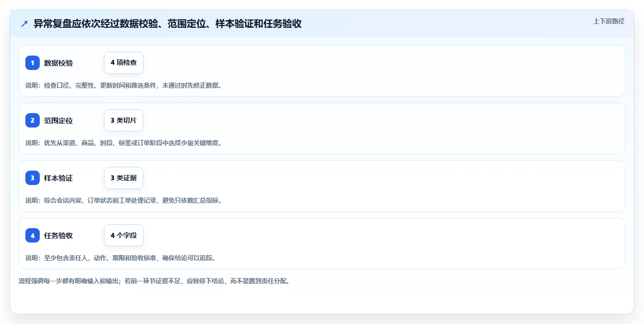Click the 4 个字段 chip
Screen dimensions: 644x324
pyautogui.click(x=124, y=235)
